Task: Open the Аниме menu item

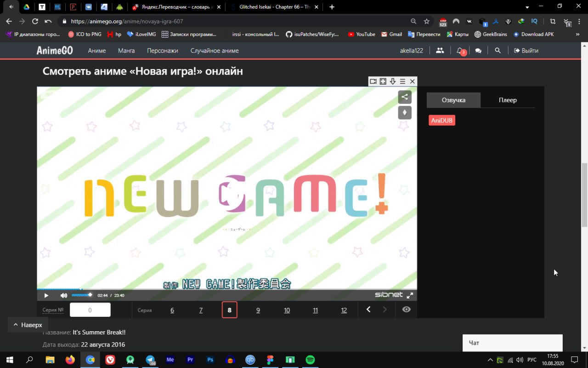Action: pyautogui.click(x=97, y=51)
